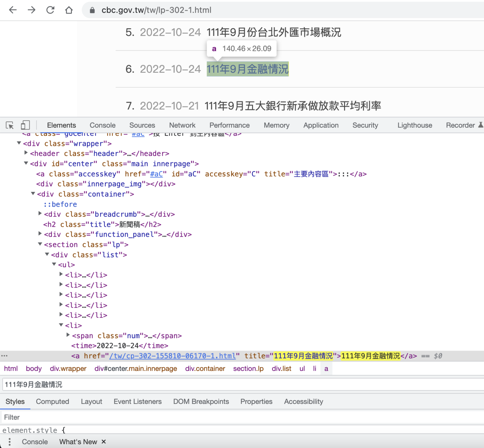The image size is (484, 448).
Task: Click the browser back arrow
Action: (13, 10)
